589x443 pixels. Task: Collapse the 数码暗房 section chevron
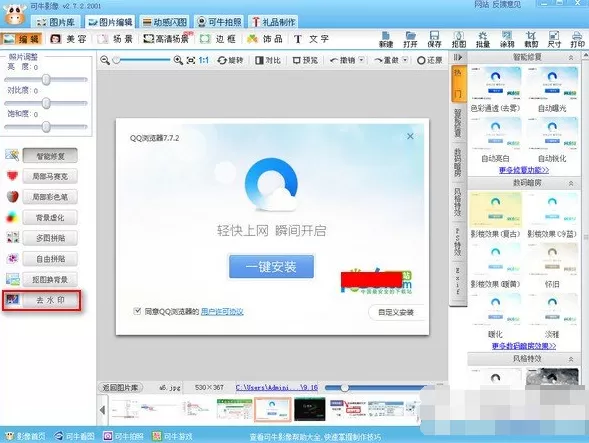571,183
